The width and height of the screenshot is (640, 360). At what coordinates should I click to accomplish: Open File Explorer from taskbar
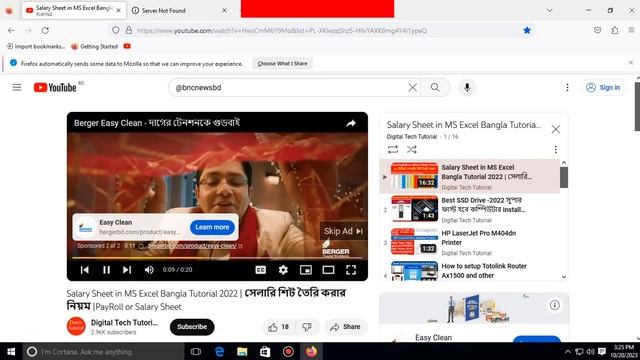coord(242,351)
